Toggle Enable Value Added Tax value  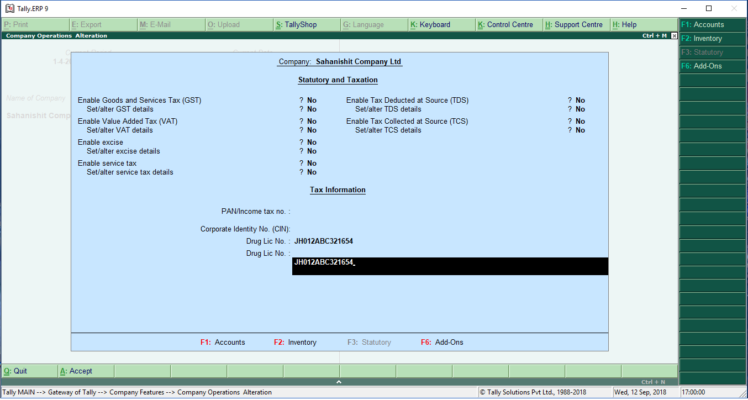(312, 122)
